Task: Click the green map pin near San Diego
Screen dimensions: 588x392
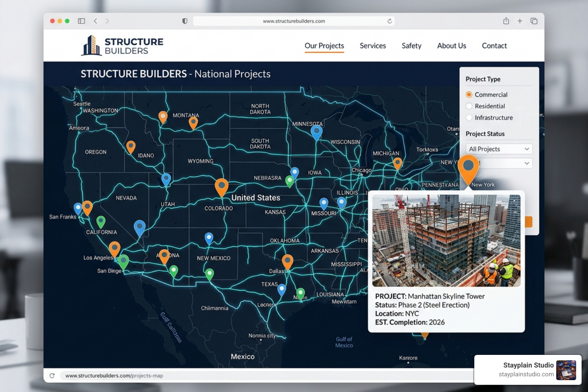Action: click(123, 262)
